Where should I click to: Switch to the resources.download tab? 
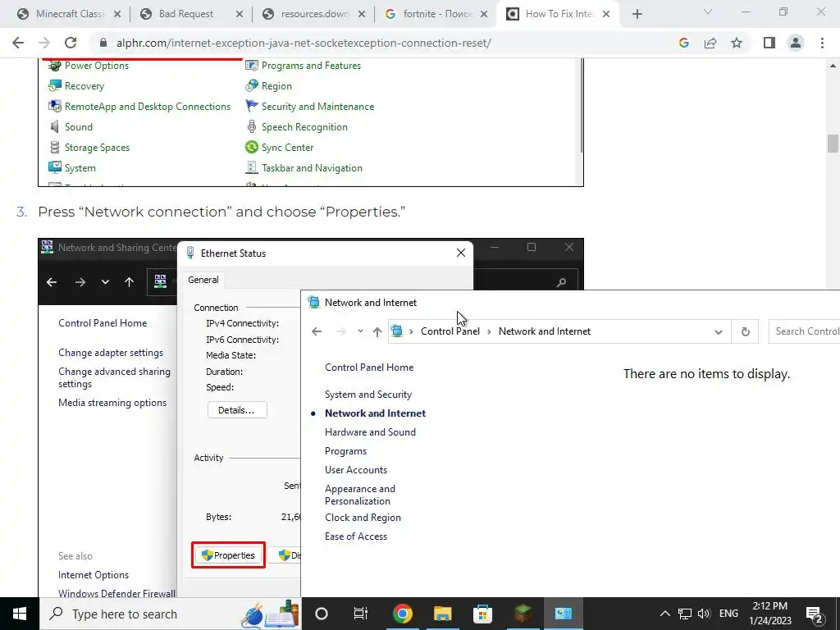(x=313, y=15)
